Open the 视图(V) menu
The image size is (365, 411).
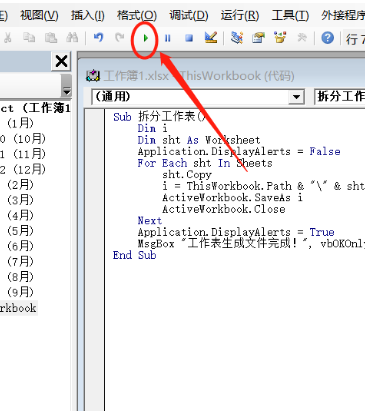(39, 15)
